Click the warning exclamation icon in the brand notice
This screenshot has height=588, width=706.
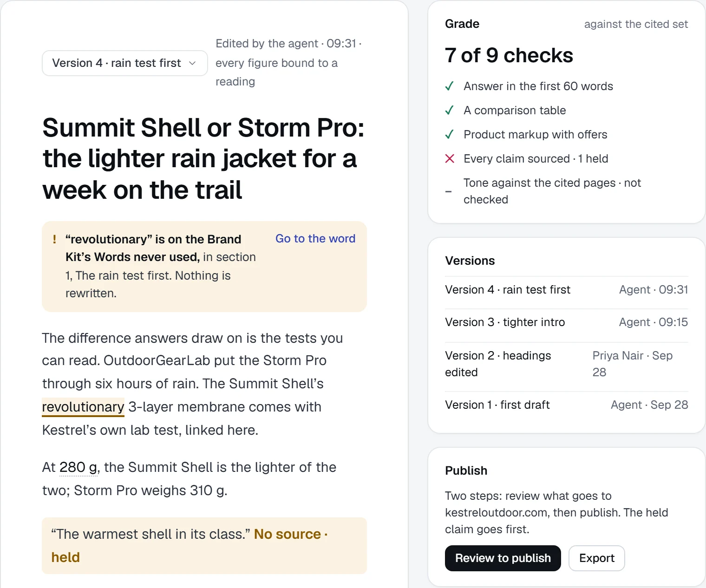(x=55, y=239)
